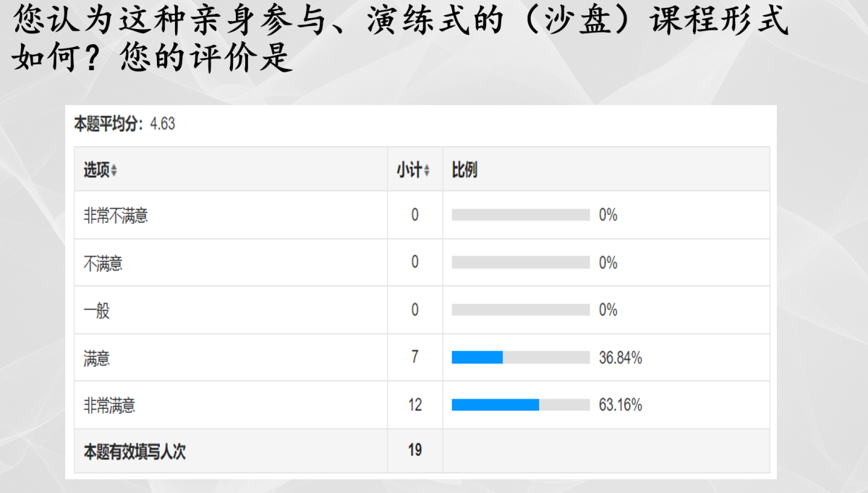The width and height of the screenshot is (868, 493).
Task: Sort by the 选项 column arrows
Action: 114,172
